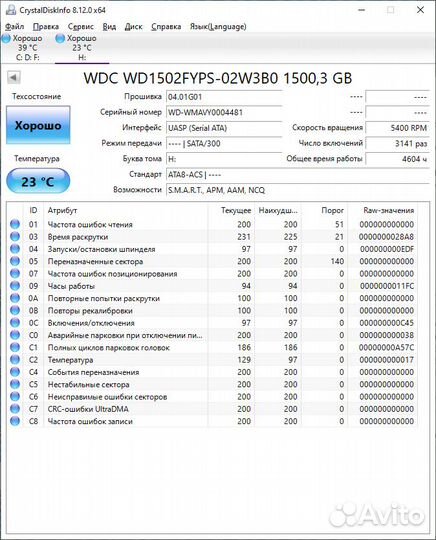Open the Правка menu
This screenshot has width=436, height=540.
tap(46, 27)
